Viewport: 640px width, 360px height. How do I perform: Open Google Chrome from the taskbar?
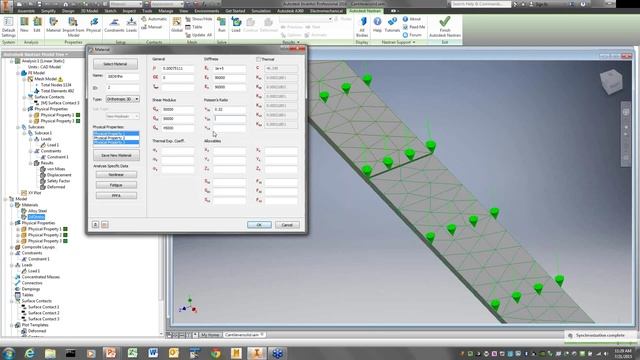click(216, 353)
